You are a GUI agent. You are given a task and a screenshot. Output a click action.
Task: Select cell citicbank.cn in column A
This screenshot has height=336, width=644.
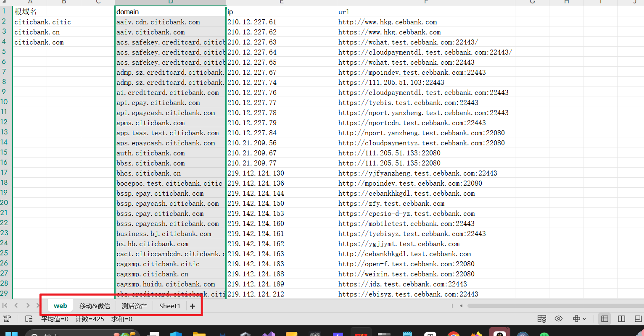(30, 32)
